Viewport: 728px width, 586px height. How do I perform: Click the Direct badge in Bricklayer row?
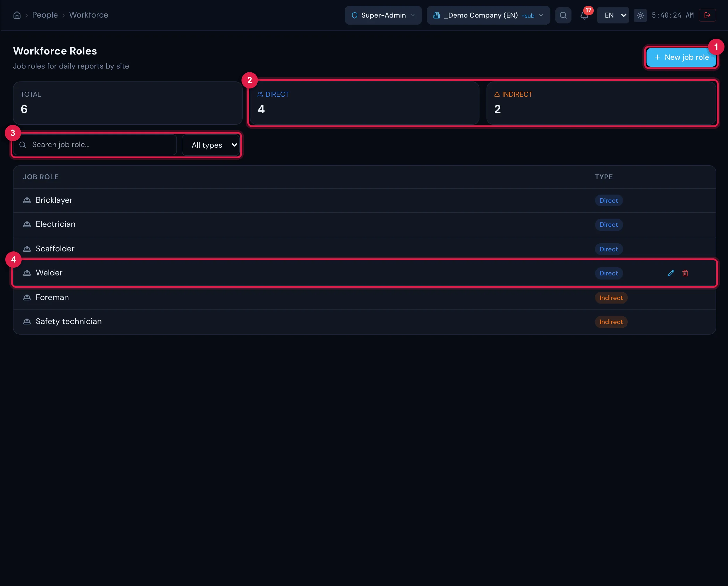(x=608, y=200)
